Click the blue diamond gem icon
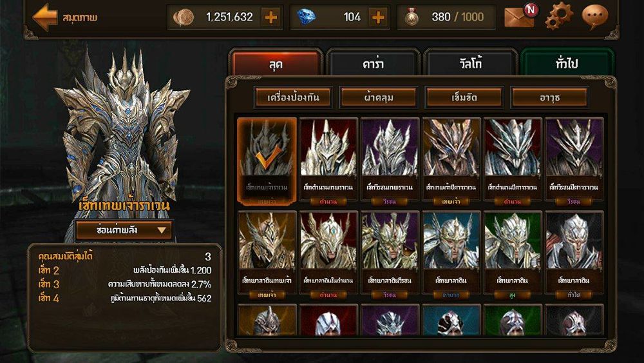Viewport: 644px width, 363px height. (307, 17)
